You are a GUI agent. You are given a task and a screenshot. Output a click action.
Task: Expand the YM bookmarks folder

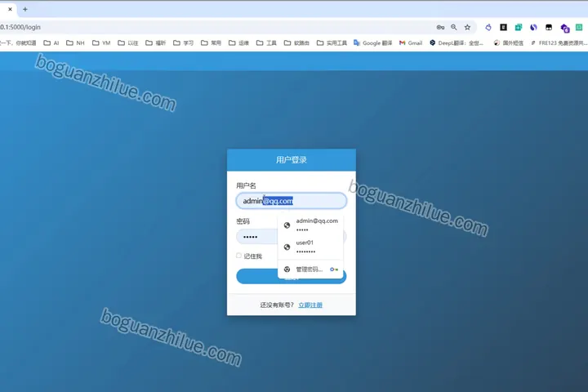tap(101, 43)
